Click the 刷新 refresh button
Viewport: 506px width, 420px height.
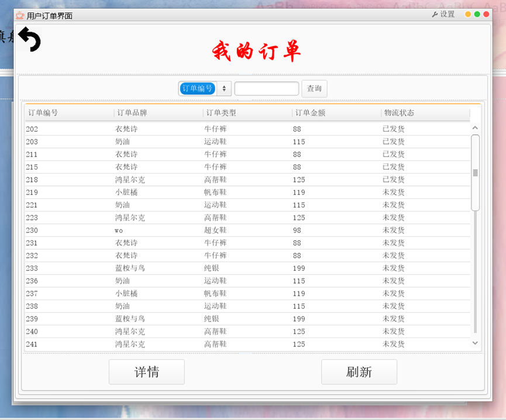[x=359, y=372]
